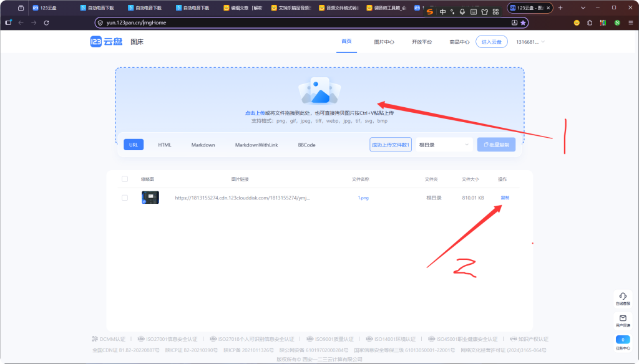Image resolution: width=639 pixels, height=364 pixels.
Task: Close the active 123云盘 - 图床 tab
Action: 548,7
